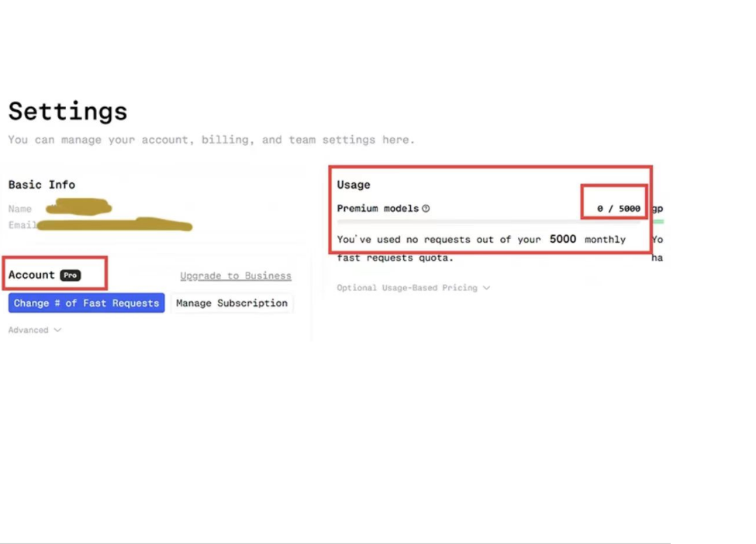Click the settings description subtitle text
Screen dimensions: 756x544
[211, 140]
